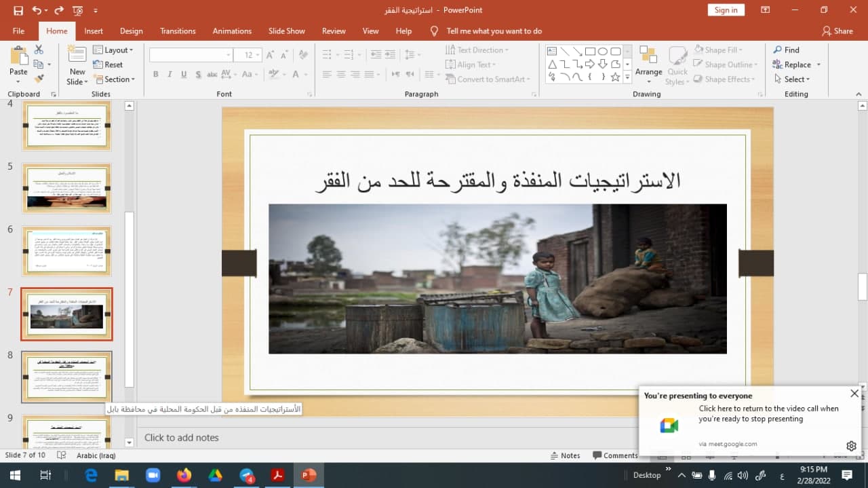Image resolution: width=868 pixels, height=488 pixels.
Task: Select the Line Arrow shape
Action: click(577, 51)
